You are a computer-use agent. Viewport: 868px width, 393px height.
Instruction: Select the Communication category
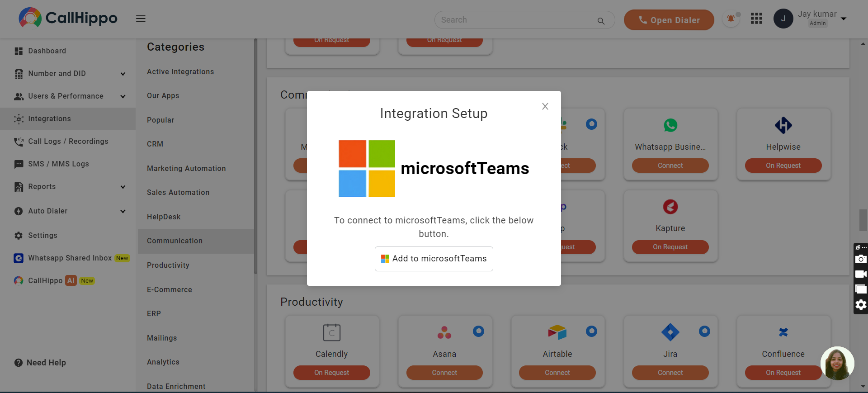[196, 241]
